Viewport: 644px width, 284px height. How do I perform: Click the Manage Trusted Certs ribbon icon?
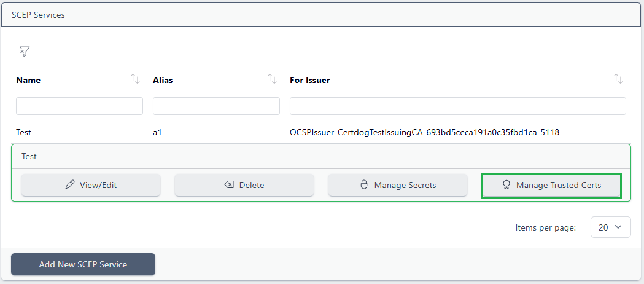coord(506,185)
